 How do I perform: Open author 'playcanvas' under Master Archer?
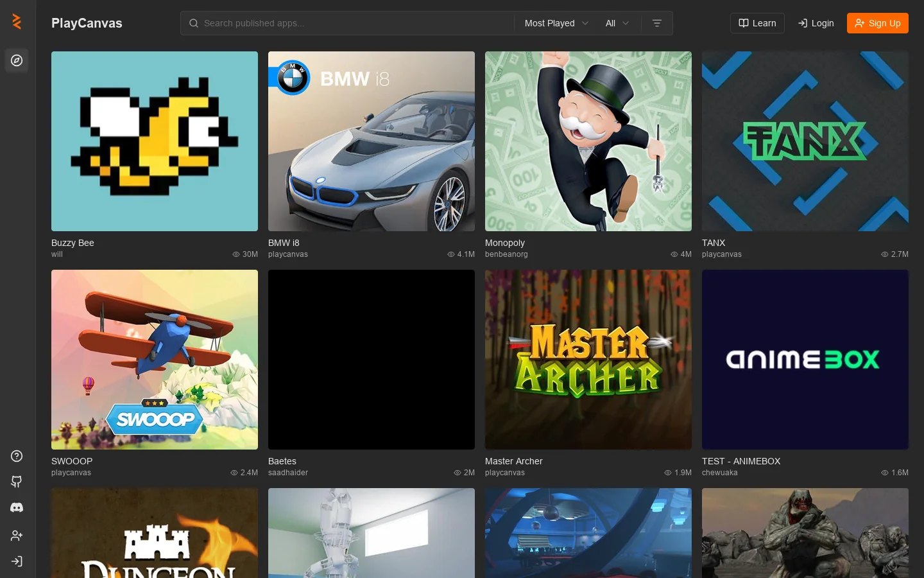coord(505,473)
